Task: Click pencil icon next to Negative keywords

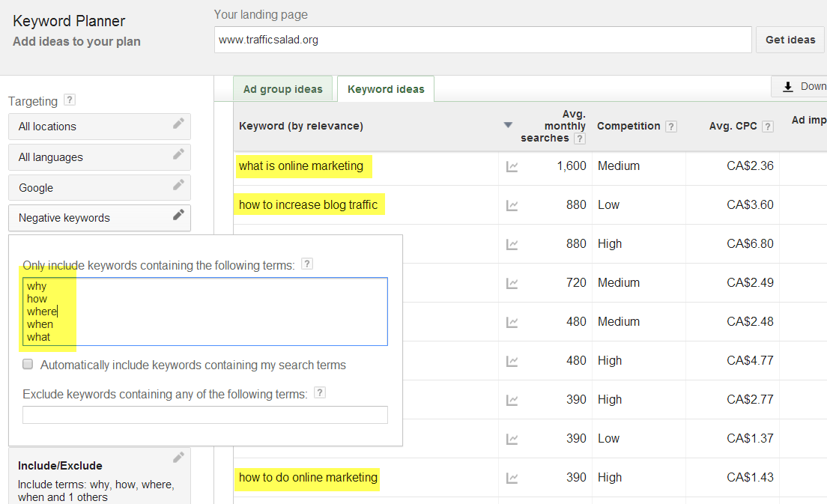Action: 178,216
